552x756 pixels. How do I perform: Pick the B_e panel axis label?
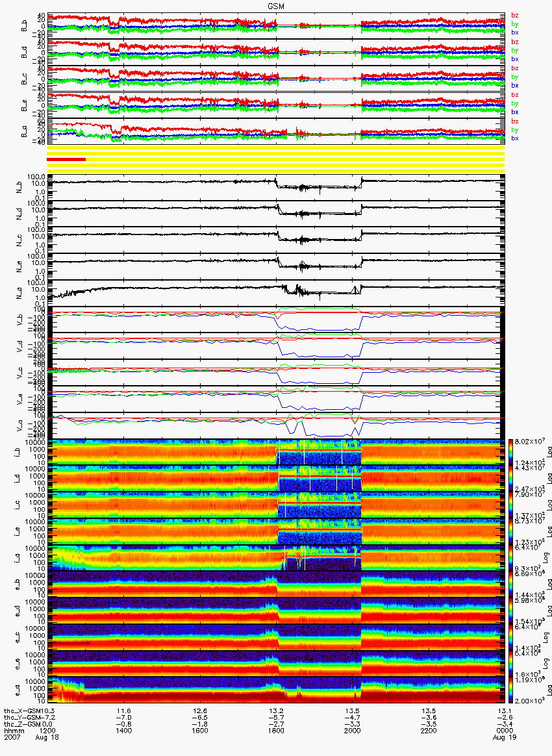click(x=24, y=106)
